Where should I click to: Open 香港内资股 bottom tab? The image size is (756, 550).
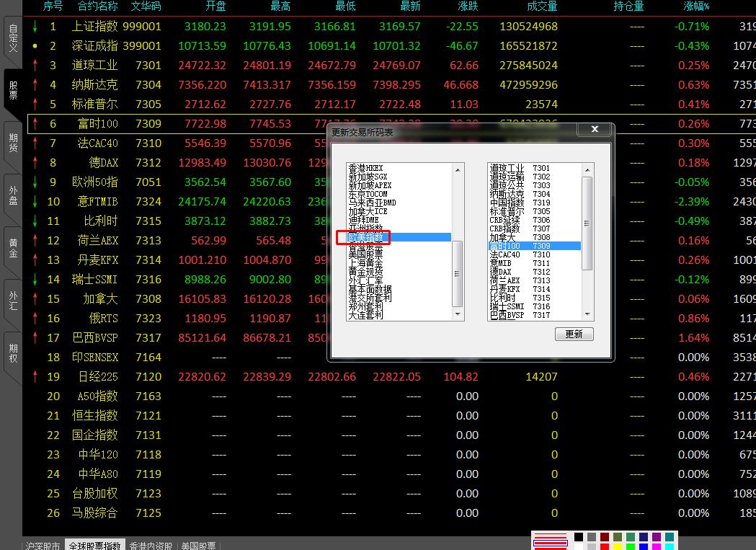click(151, 545)
